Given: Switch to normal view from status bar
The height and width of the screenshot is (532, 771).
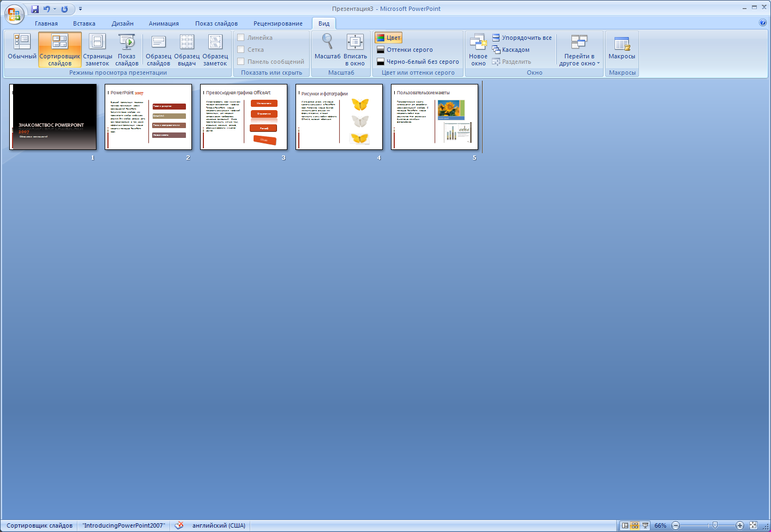Looking at the screenshot, I should [625, 525].
